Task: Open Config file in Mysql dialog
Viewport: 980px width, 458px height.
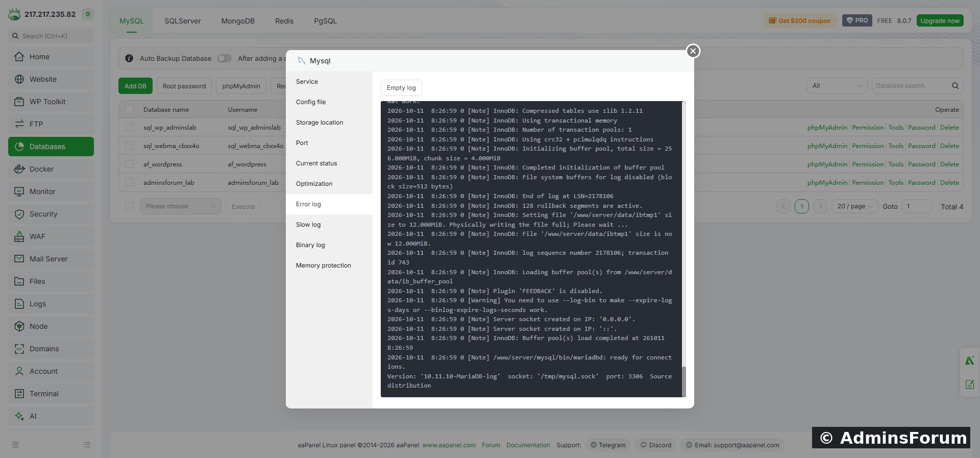Action: 329,102
